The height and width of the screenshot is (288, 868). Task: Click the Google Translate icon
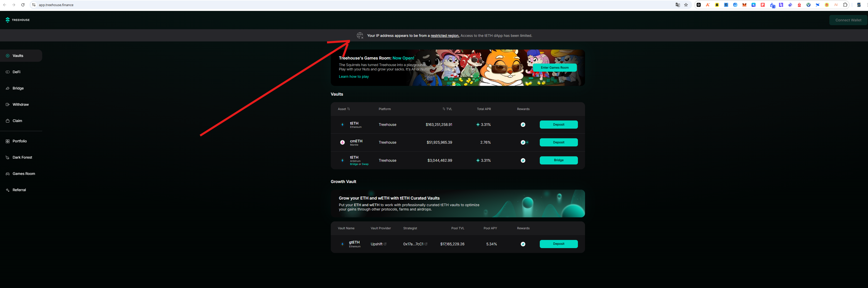tap(678, 5)
